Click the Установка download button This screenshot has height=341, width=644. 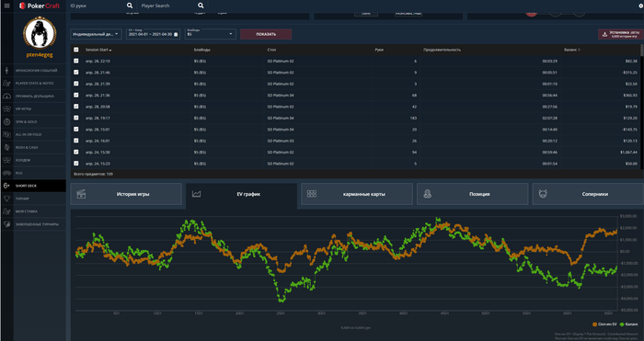click(621, 34)
